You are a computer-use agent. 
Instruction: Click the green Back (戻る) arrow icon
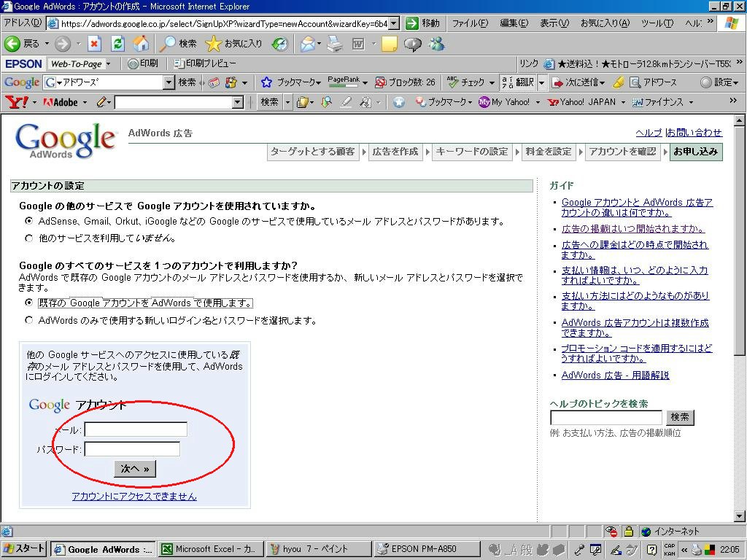tap(12, 44)
